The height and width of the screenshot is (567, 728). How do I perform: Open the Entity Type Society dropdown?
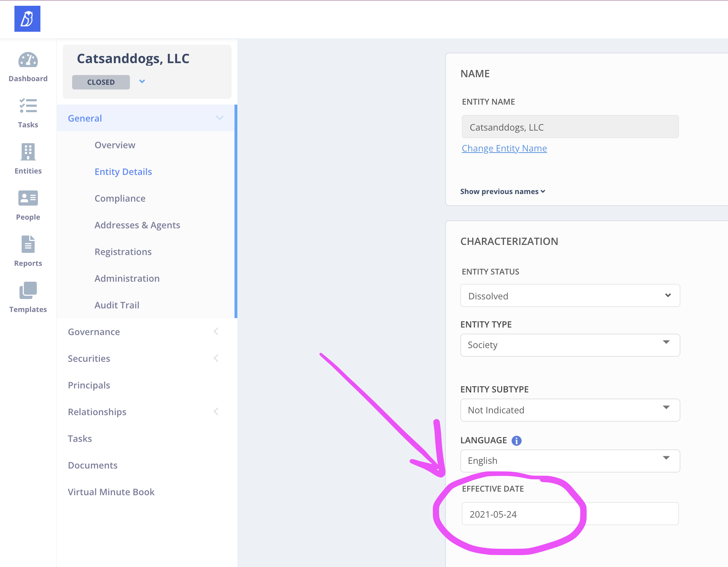[570, 345]
